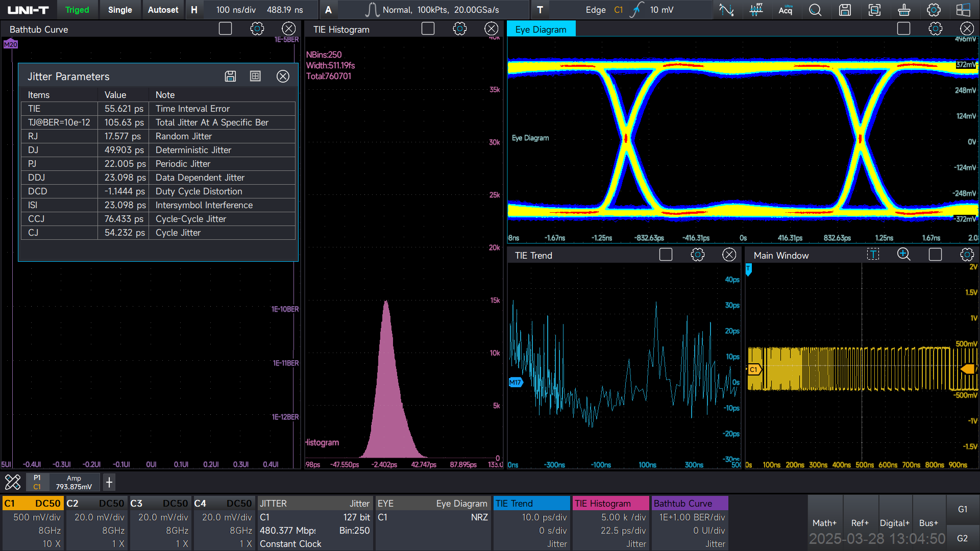Toggle TIE Trend panel maximize square

[666, 255]
